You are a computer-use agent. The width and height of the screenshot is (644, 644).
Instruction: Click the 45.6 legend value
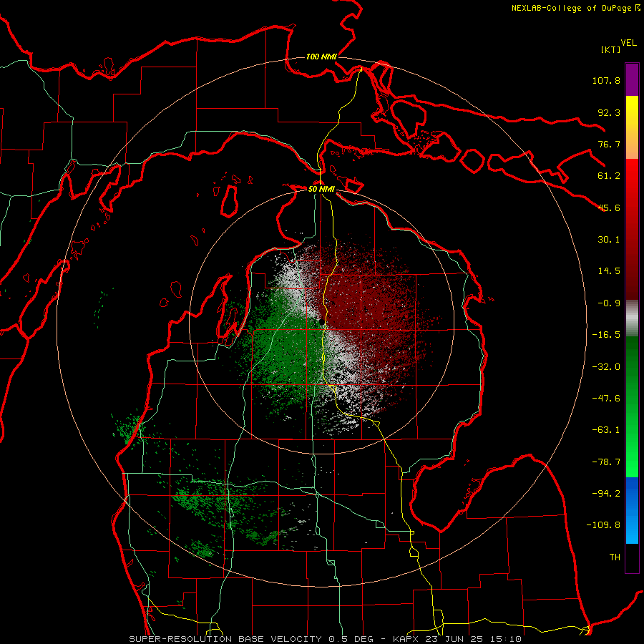609,208
